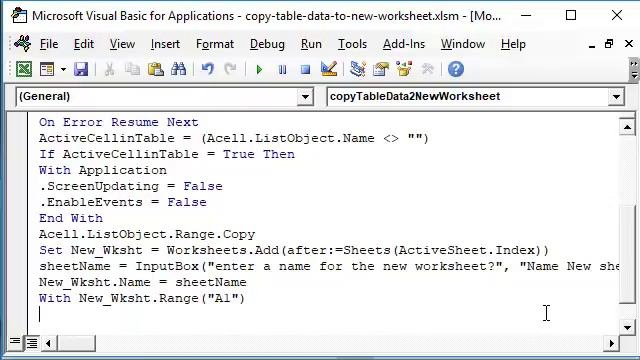Open the Insert UserForm dropdown arrow

(x=63, y=69)
